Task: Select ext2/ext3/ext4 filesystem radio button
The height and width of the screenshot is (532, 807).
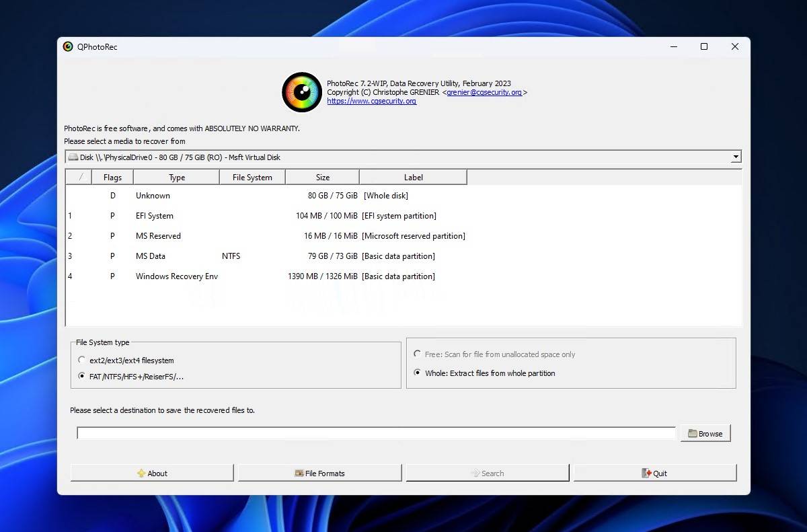Action: pos(82,360)
